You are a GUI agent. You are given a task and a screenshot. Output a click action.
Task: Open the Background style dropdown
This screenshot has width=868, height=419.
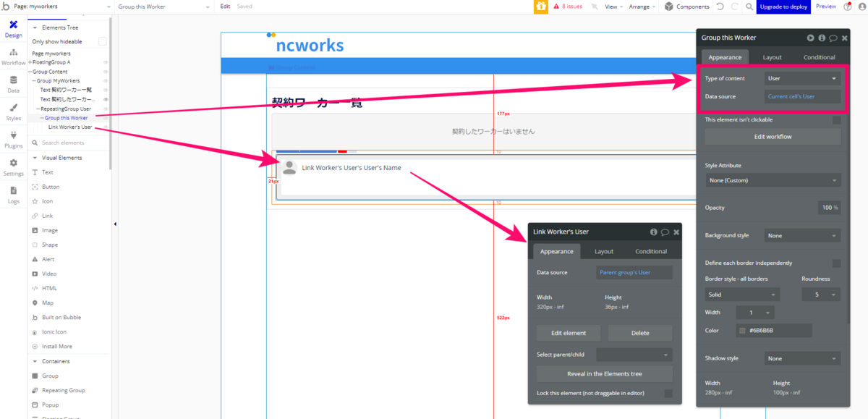(x=802, y=236)
